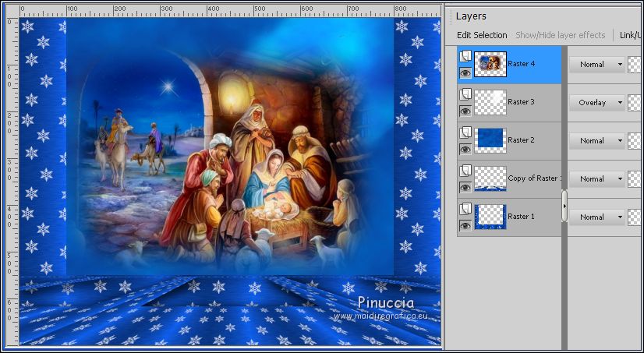
Task: Click raster layer type icon on Raster 1
Action: tap(465, 209)
